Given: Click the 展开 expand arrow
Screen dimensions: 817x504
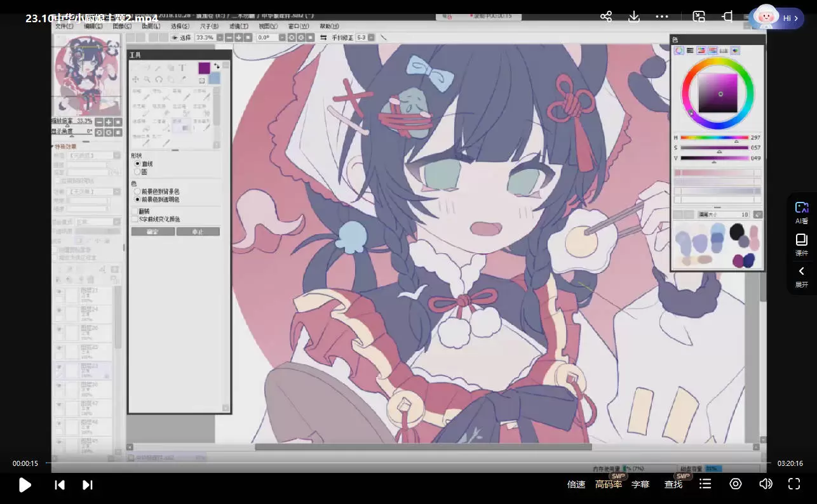Looking at the screenshot, I should (802, 277).
